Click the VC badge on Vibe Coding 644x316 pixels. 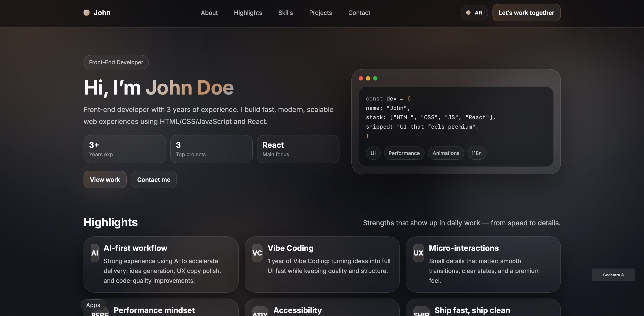(x=257, y=253)
